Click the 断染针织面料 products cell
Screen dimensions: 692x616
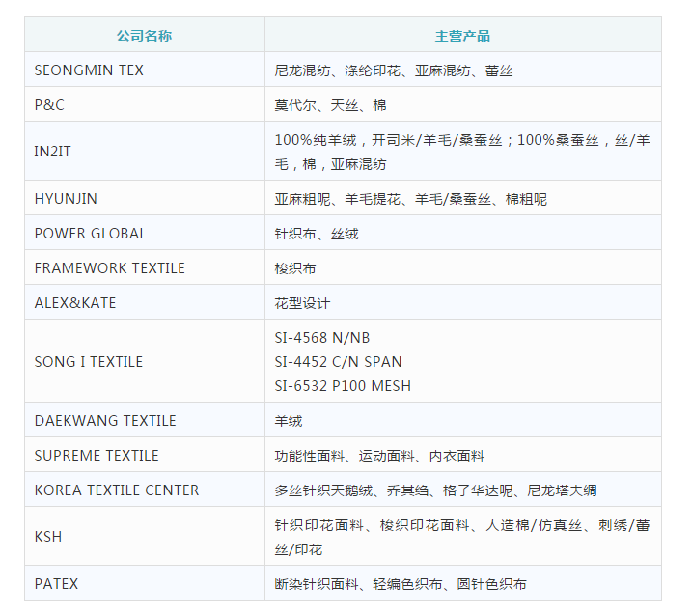pyautogui.click(x=462, y=583)
